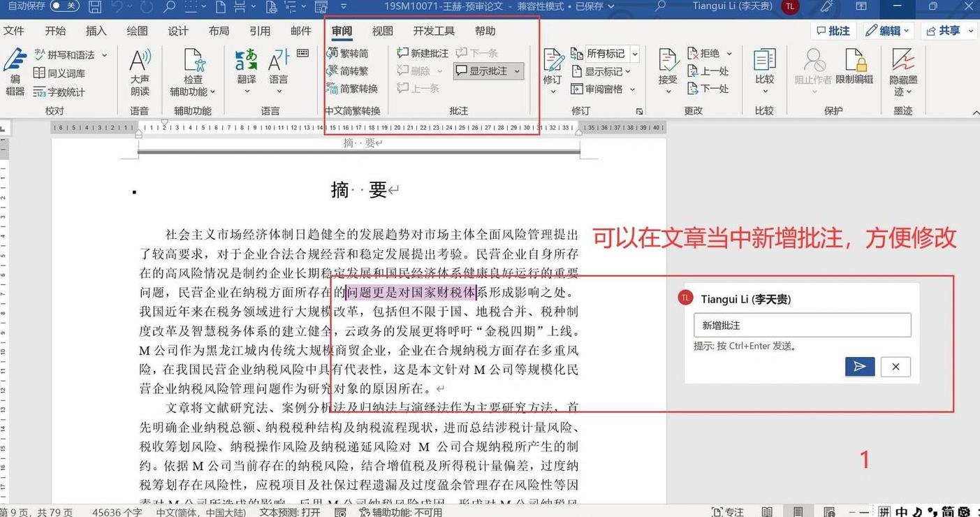Open 修订 group dialog launcher
Image resolution: width=980 pixels, height=517 pixels.
[x=639, y=111]
